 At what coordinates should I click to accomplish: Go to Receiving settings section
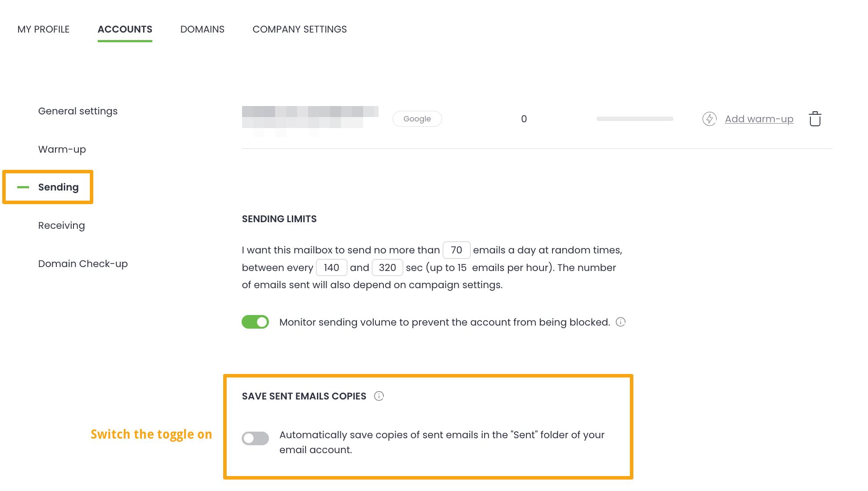[x=62, y=225]
